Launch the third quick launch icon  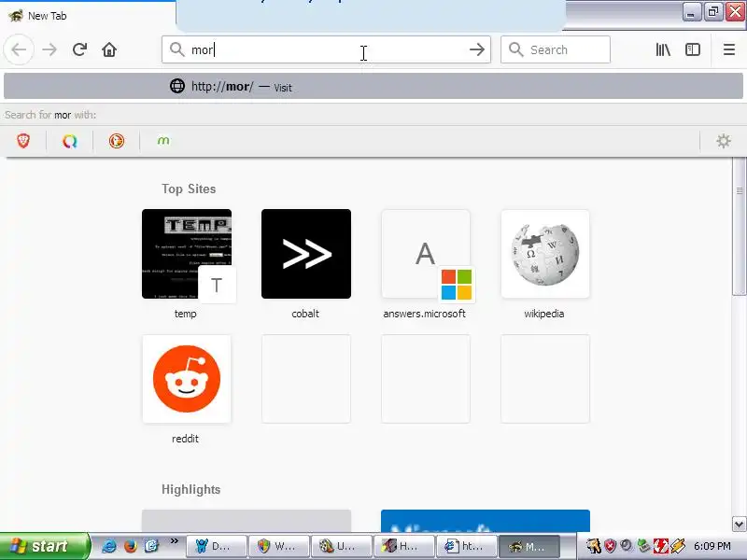click(151, 546)
